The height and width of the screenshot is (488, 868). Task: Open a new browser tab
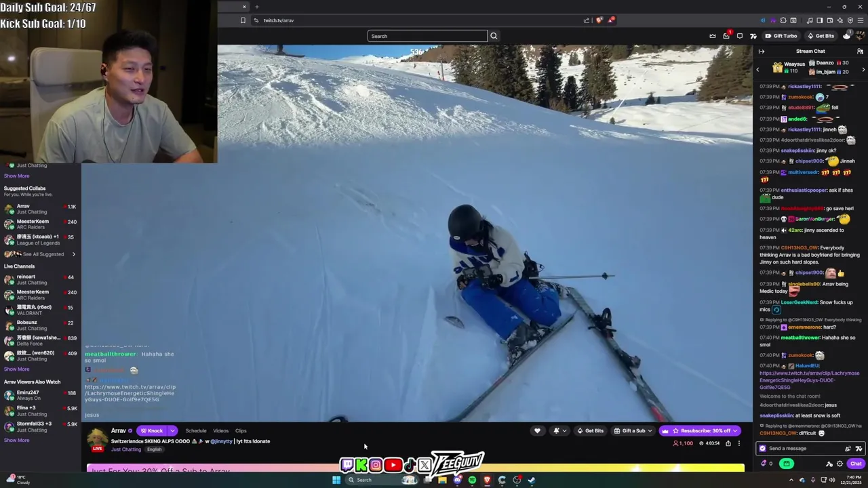pos(256,7)
